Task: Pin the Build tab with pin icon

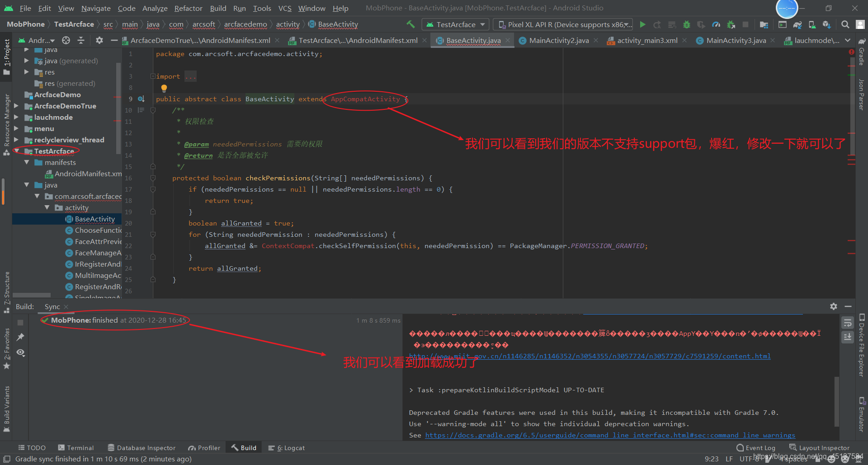Action: (x=20, y=337)
